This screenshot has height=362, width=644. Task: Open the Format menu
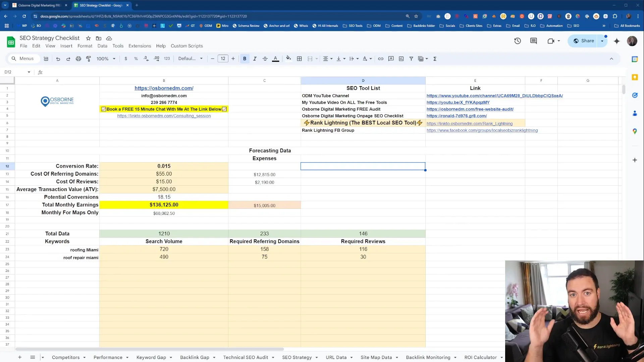tap(85, 46)
